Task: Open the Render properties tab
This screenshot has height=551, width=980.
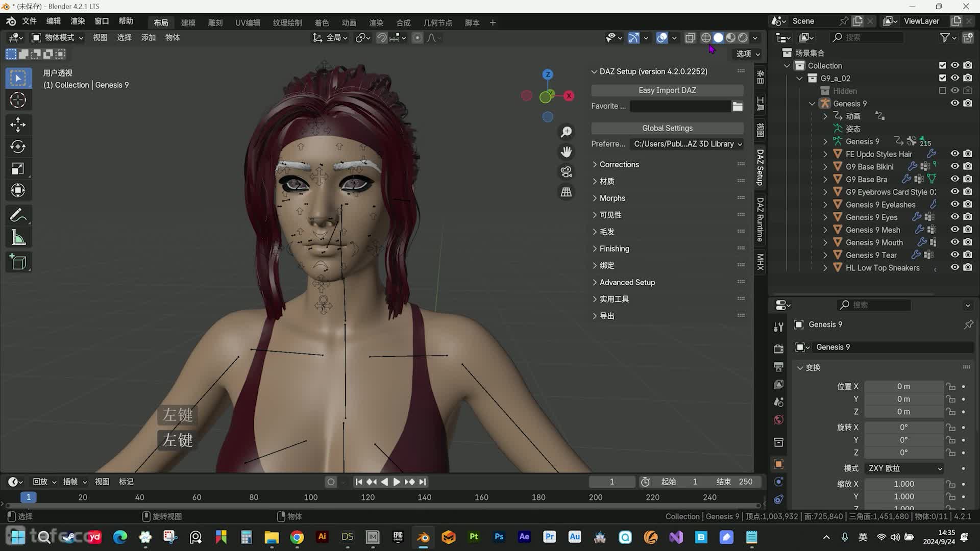Action: [x=778, y=349]
